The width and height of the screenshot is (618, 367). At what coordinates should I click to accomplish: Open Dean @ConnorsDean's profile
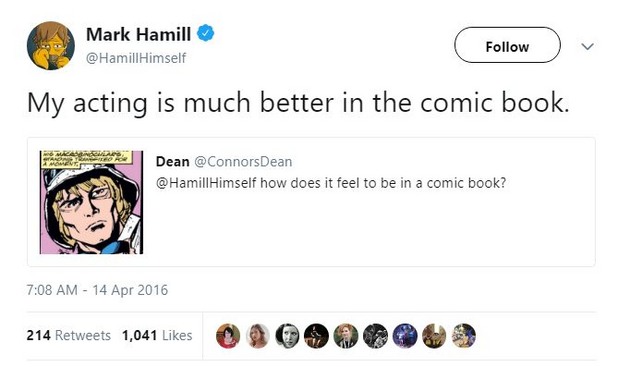click(224, 161)
